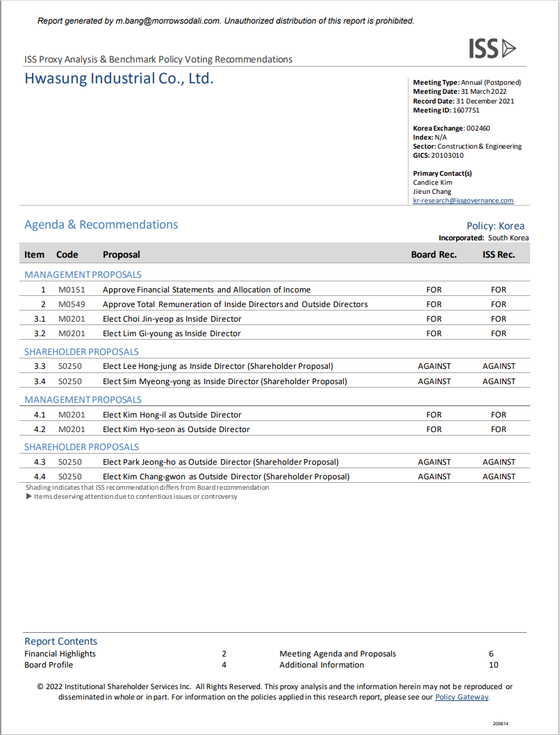Screen dimensions: 560x735
Task: Click Elect Park Jeong-ho shareholder proposal row
Action: tap(275, 462)
